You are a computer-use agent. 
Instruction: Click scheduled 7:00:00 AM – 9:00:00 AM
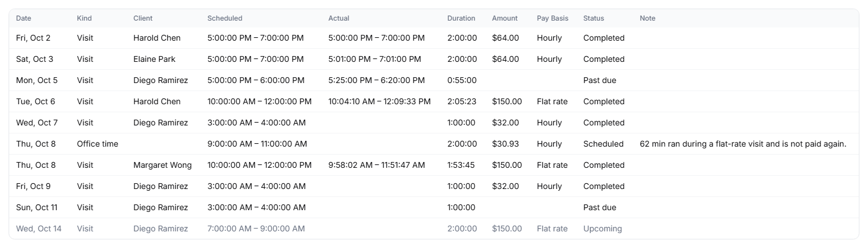click(x=256, y=229)
